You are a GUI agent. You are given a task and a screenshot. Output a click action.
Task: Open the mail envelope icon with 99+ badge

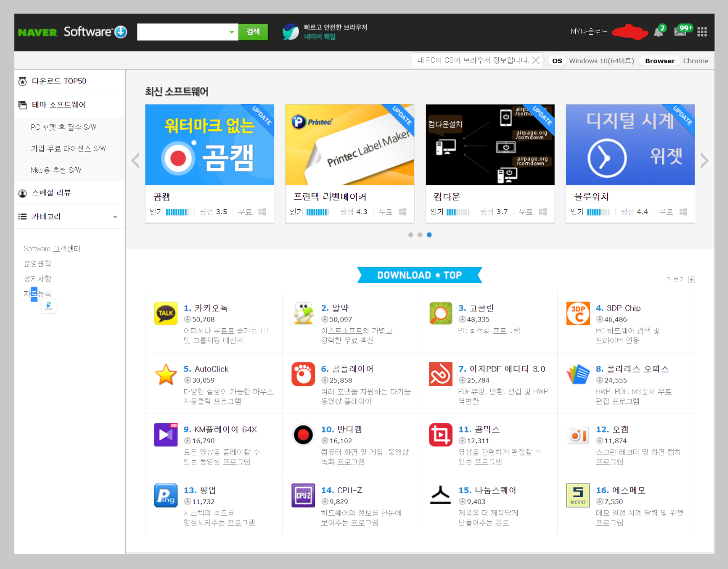pos(680,31)
